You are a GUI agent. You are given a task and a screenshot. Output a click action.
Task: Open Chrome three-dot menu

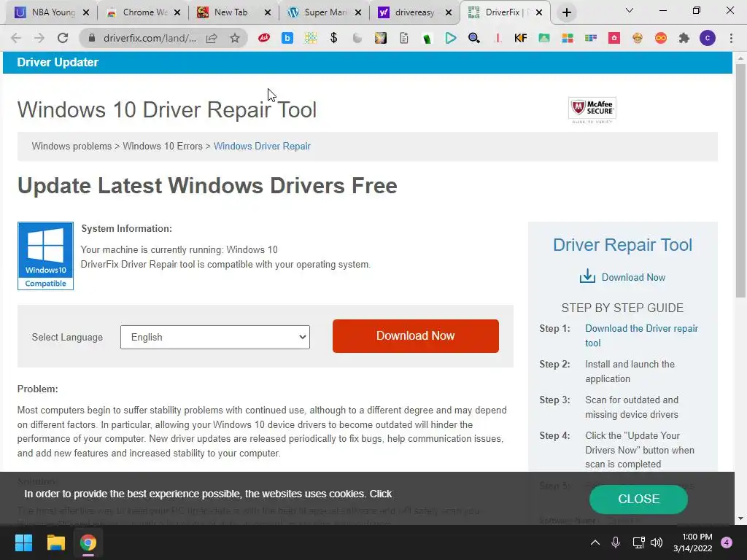tap(731, 38)
